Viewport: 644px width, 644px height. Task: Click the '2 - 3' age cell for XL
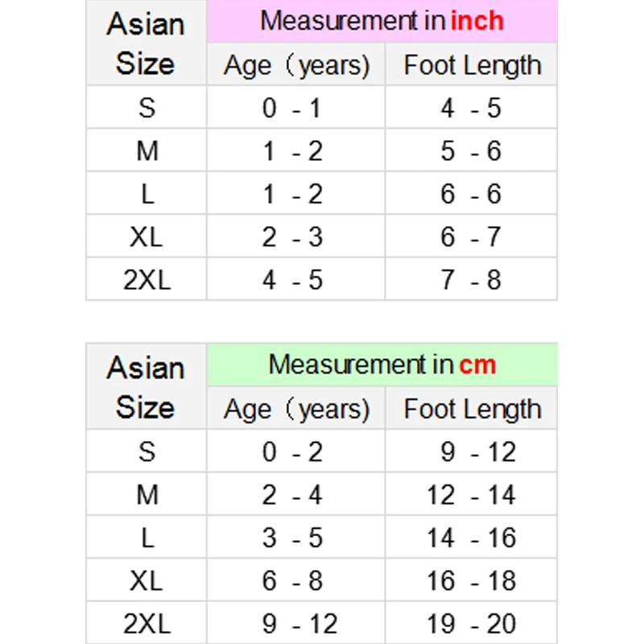coord(296,237)
